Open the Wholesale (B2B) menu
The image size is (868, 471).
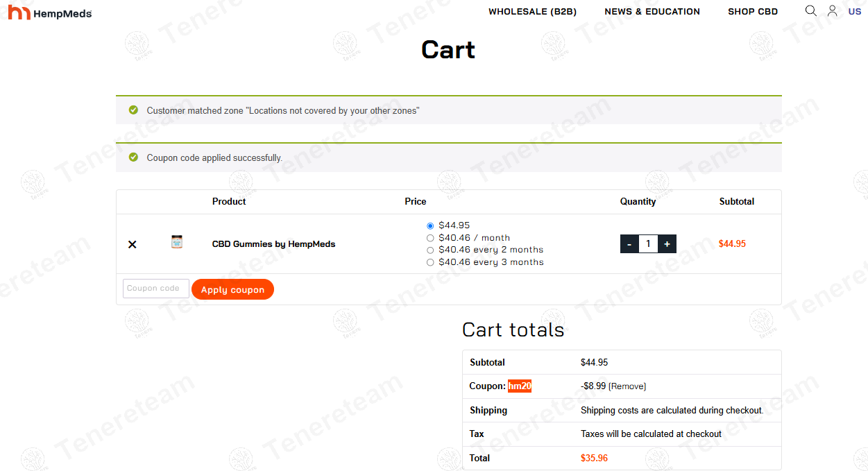tap(532, 12)
